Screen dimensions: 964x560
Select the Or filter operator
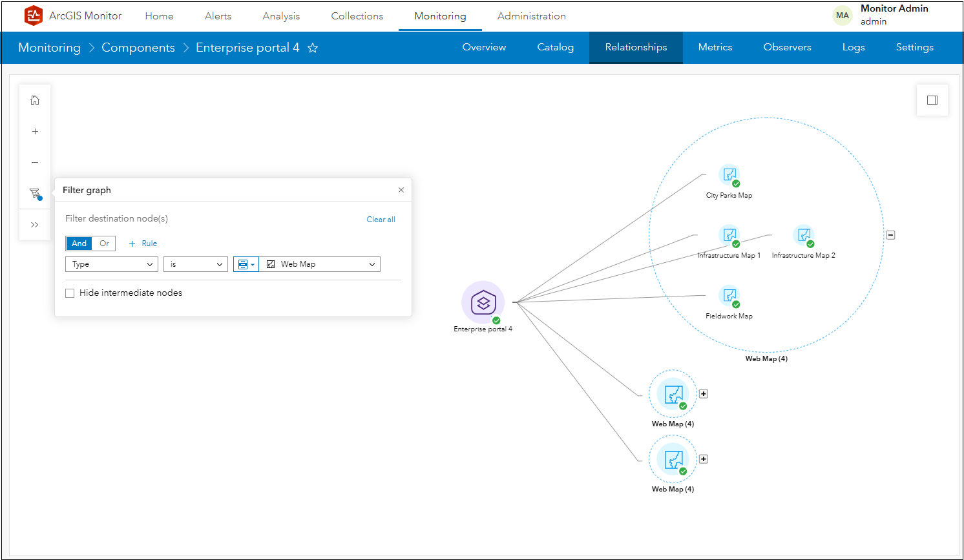pos(104,244)
